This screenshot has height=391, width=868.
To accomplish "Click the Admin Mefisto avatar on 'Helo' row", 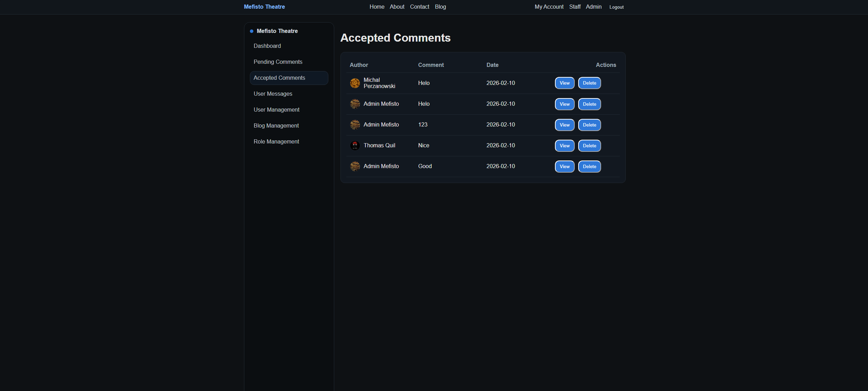I will click(355, 104).
